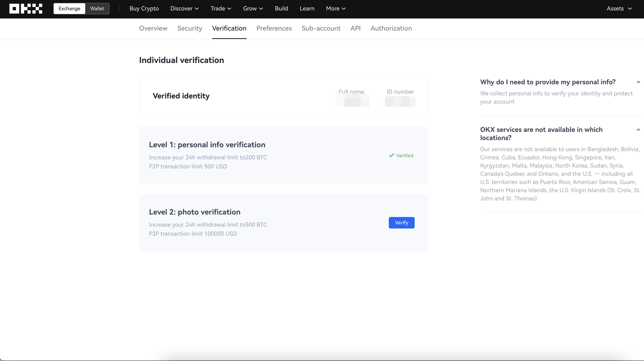This screenshot has width=644, height=361.
Task: Open the Learn page
Action: click(307, 8)
